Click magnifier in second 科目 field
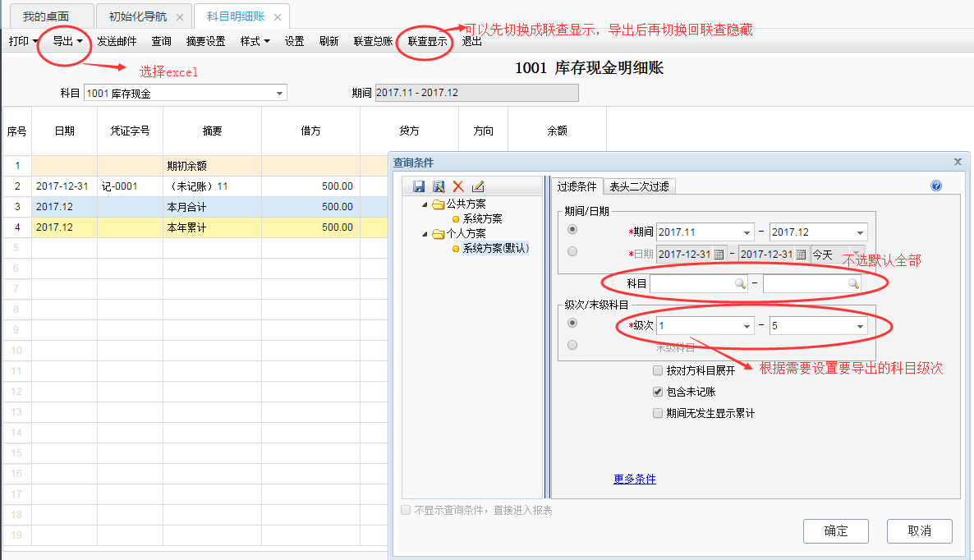 coord(853,283)
